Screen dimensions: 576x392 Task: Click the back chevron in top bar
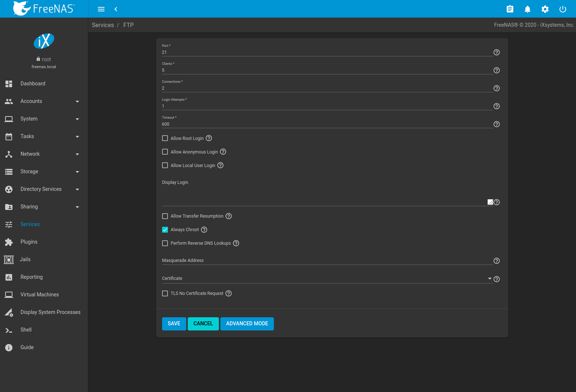(116, 9)
